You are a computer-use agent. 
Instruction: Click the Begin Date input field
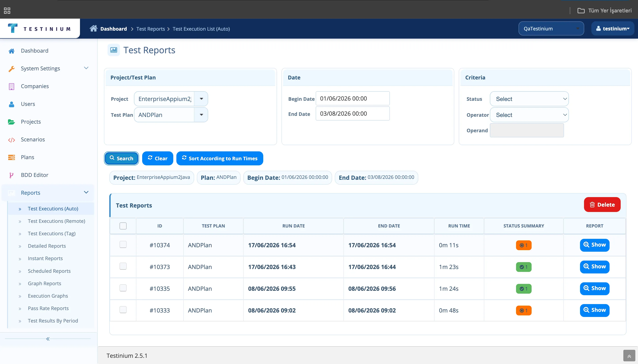click(353, 99)
